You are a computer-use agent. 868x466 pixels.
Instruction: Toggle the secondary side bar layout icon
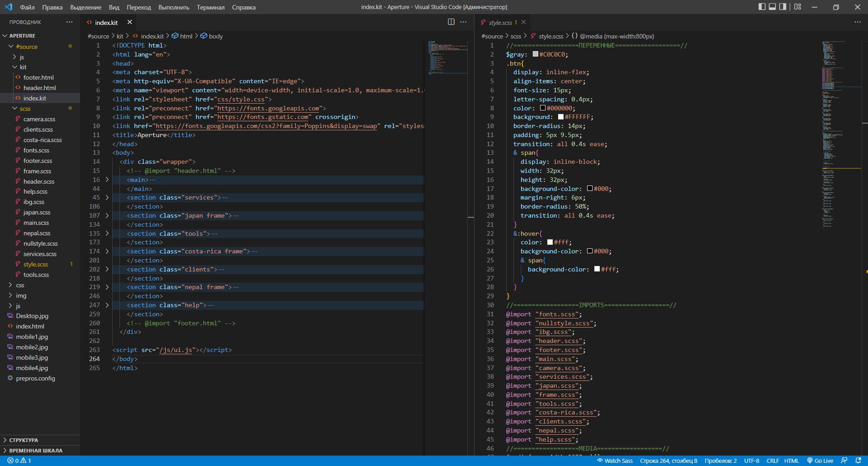(783, 7)
